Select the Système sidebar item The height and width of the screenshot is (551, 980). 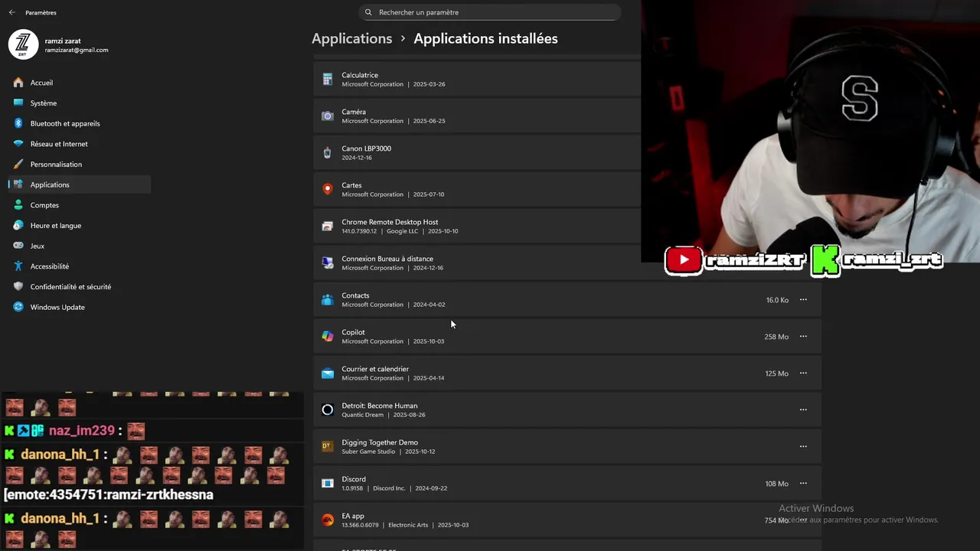click(x=80, y=103)
